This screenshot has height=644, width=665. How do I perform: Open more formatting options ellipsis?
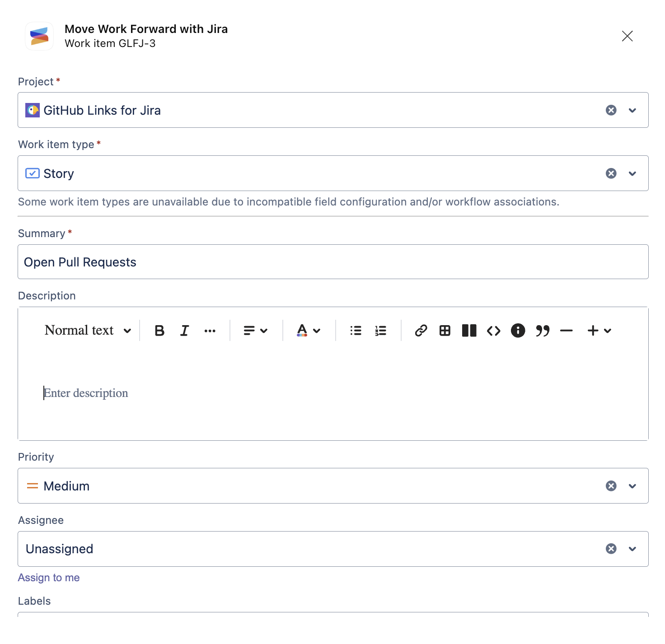point(210,331)
